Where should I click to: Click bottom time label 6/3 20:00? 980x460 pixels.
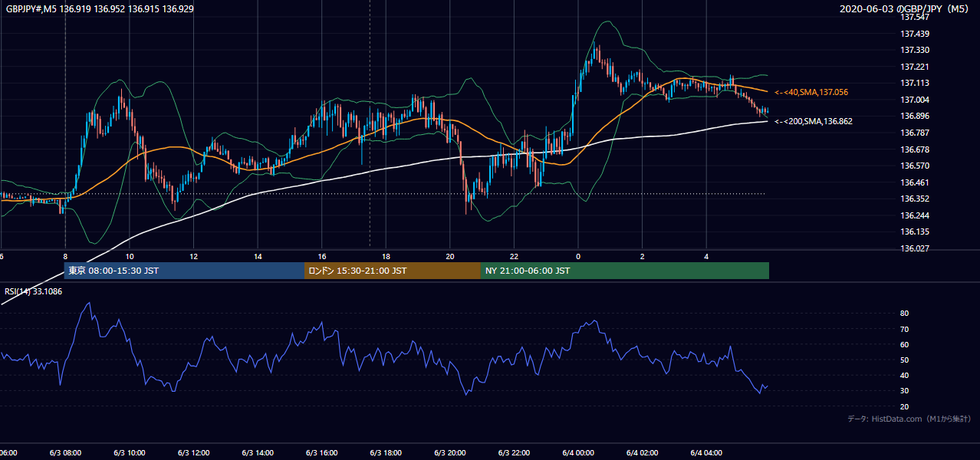click(449, 452)
